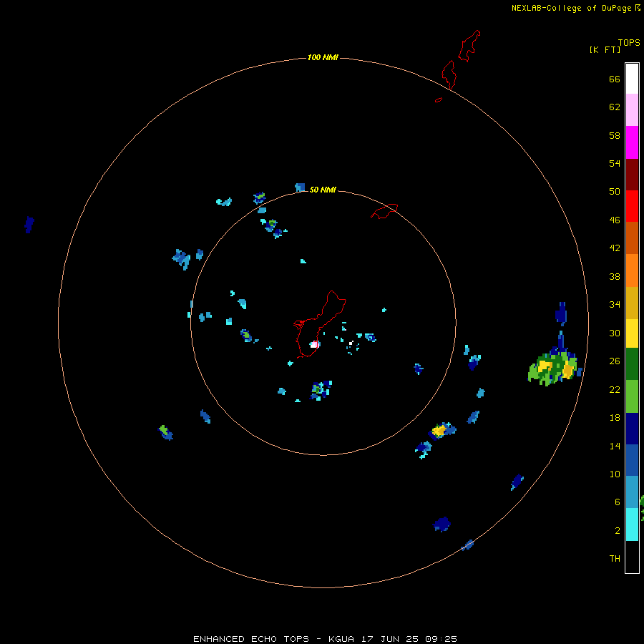Click the 18 legend value
This screenshot has width=644, height=644.
615,418
